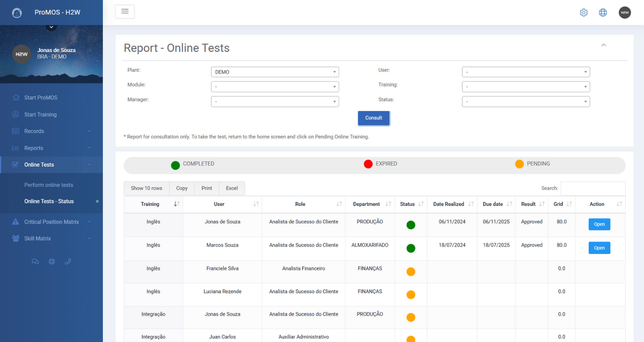
Task: Collapse the Report panel with the up chevron
Action: [604, 45]
